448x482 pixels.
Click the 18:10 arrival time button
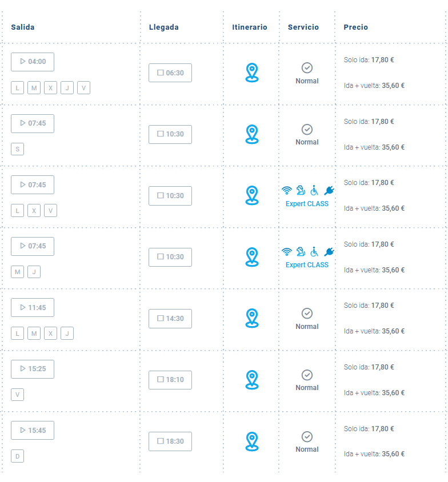(x=170, y=380)
